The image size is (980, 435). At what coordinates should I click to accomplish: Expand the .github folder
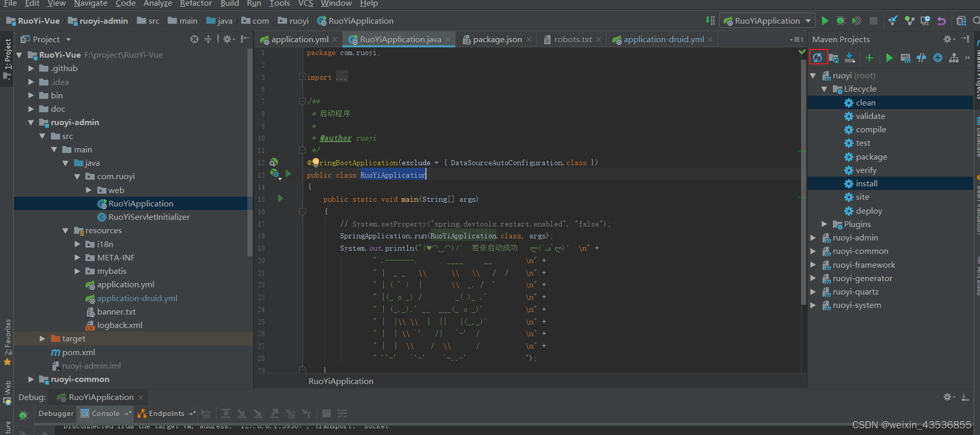coord(31,68)
